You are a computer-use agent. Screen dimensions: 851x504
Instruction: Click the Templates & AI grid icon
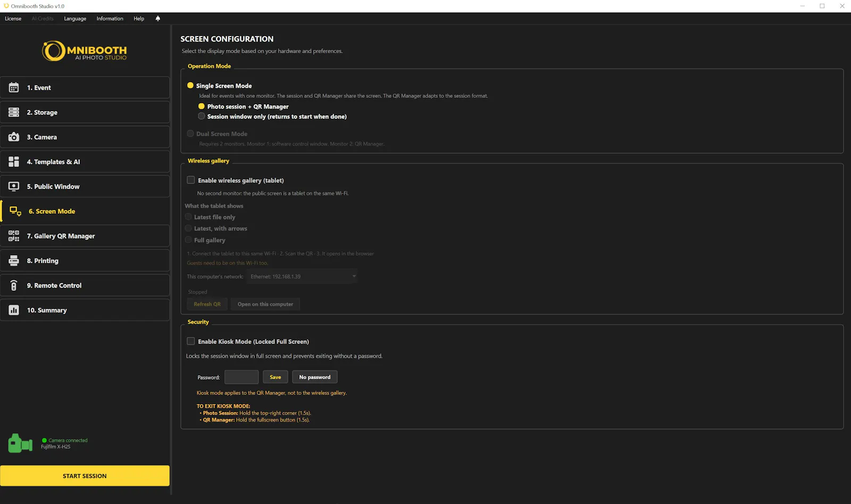point(14,162)
